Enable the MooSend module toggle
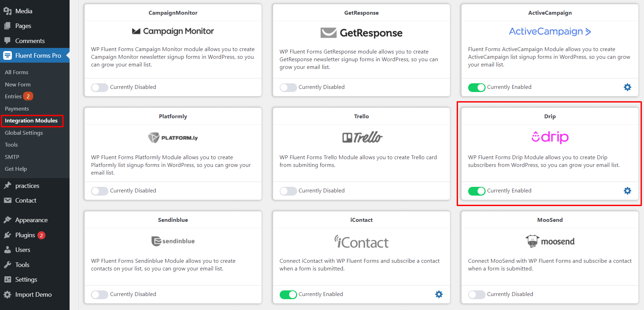Image resolution: width=644 pixels, height=310 pixels. [477, 294]
